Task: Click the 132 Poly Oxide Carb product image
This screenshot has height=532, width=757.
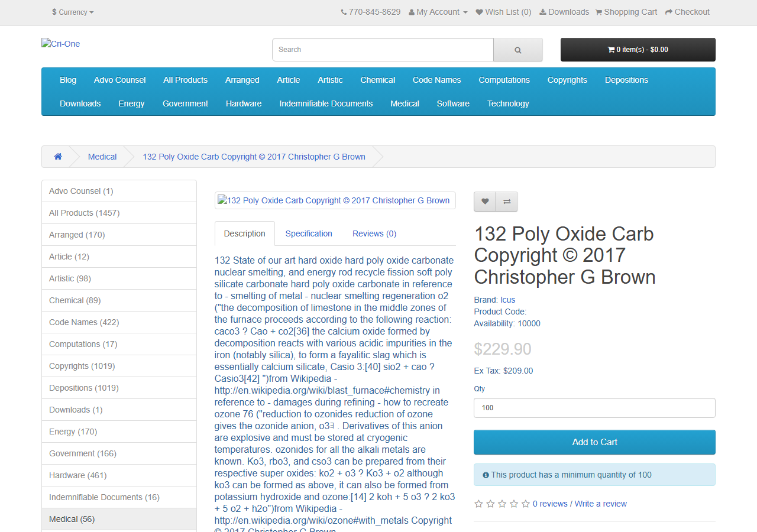Action: [334, 200]
